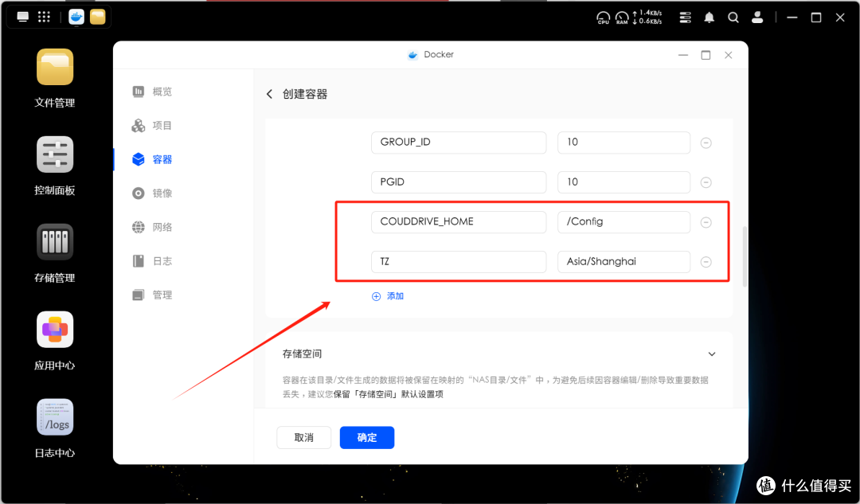Open the top bar search icon

point(733,18)
